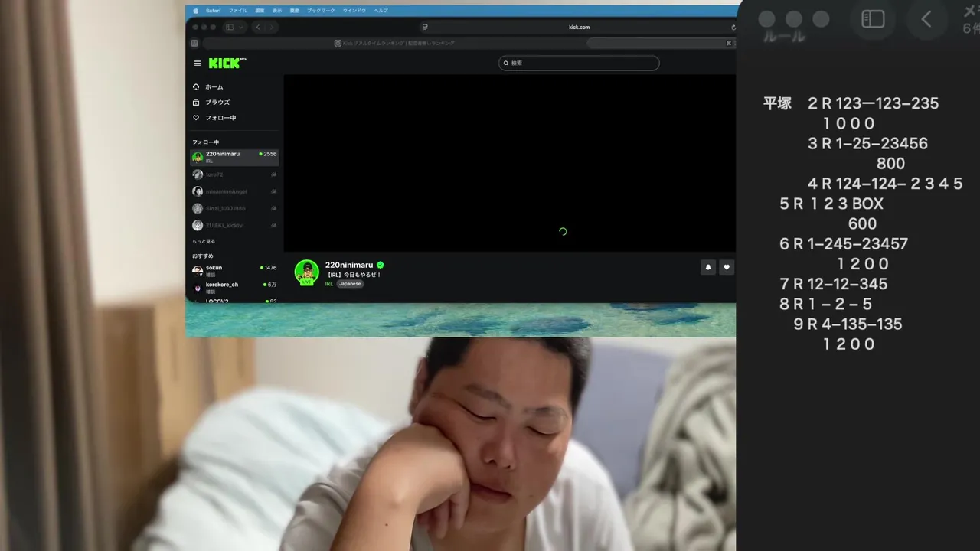Open ブラウズ in the Kick sidebar
The image size is (980, 551).
pyautogui.click(x=211, y=103)
